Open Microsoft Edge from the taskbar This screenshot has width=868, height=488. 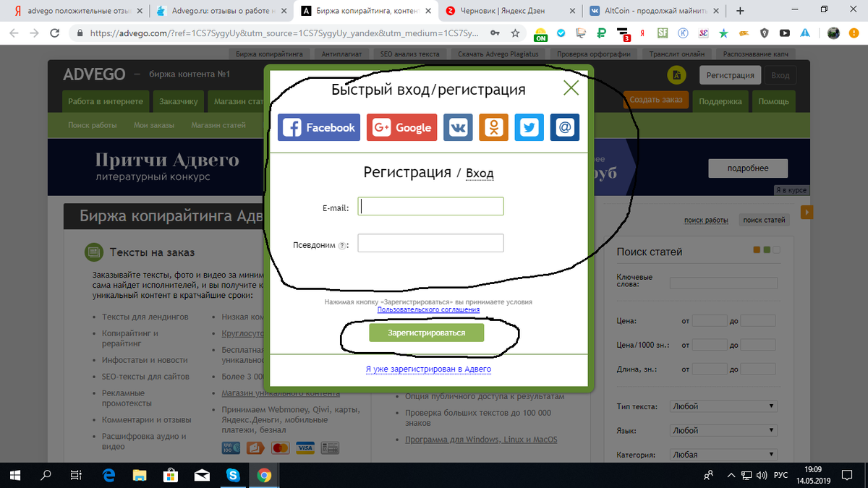[109, 475]
